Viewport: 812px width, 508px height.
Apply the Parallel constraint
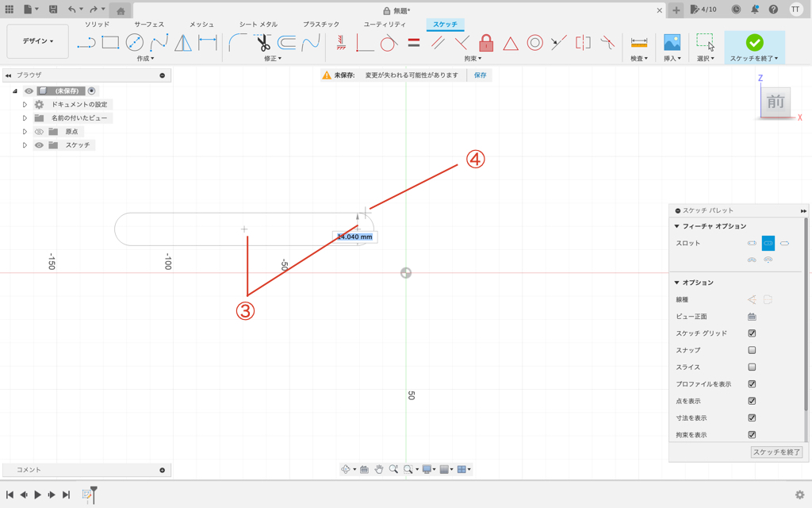[438, 43]
